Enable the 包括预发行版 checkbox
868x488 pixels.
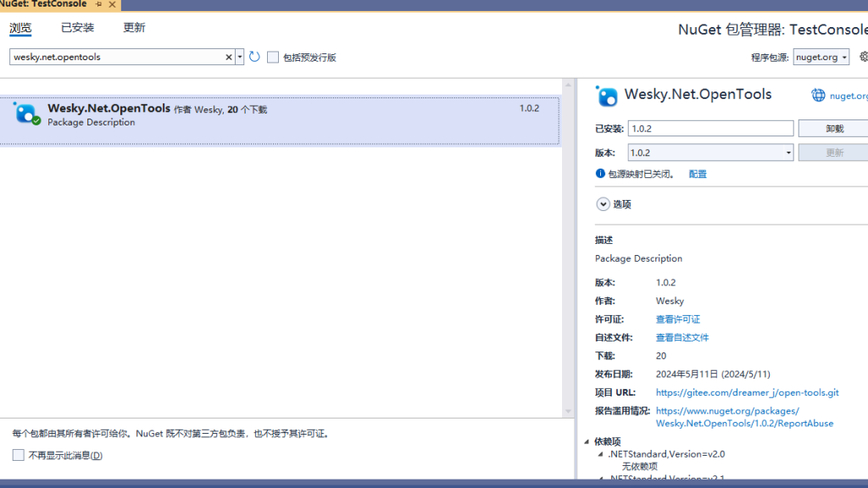pyautogui.click(x=273, y=57)
